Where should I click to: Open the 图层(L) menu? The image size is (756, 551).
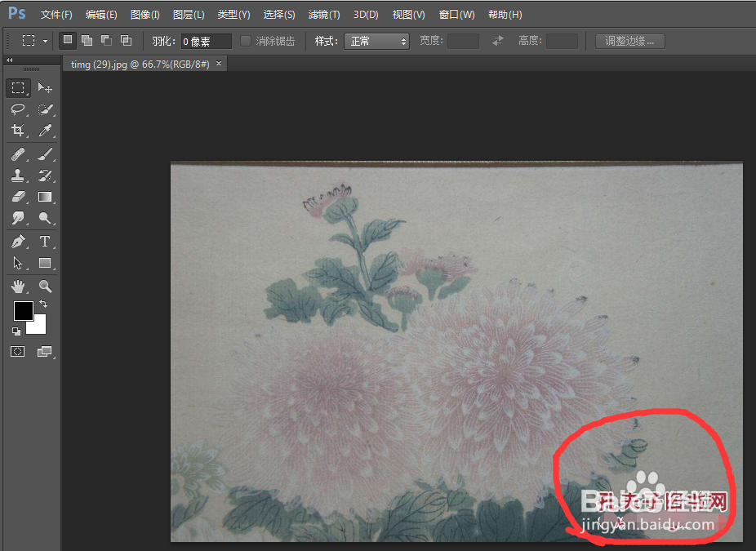pos(189,15)
